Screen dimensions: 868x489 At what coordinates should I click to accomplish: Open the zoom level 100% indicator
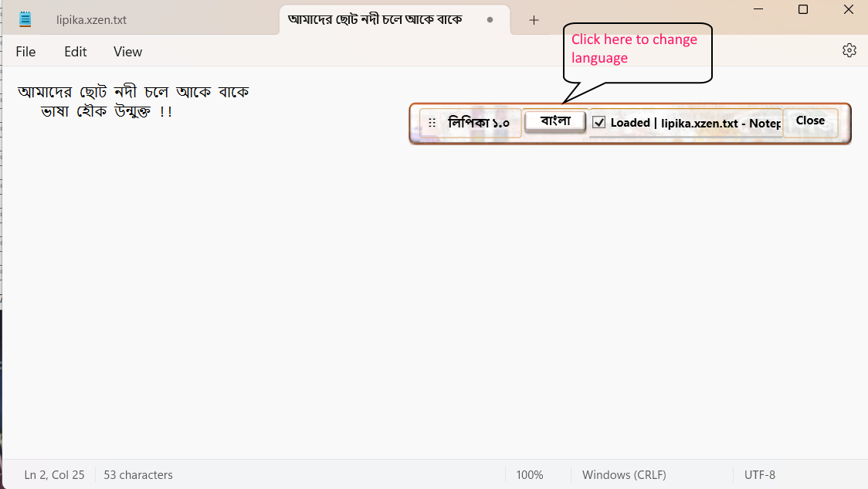click(529, 475)
